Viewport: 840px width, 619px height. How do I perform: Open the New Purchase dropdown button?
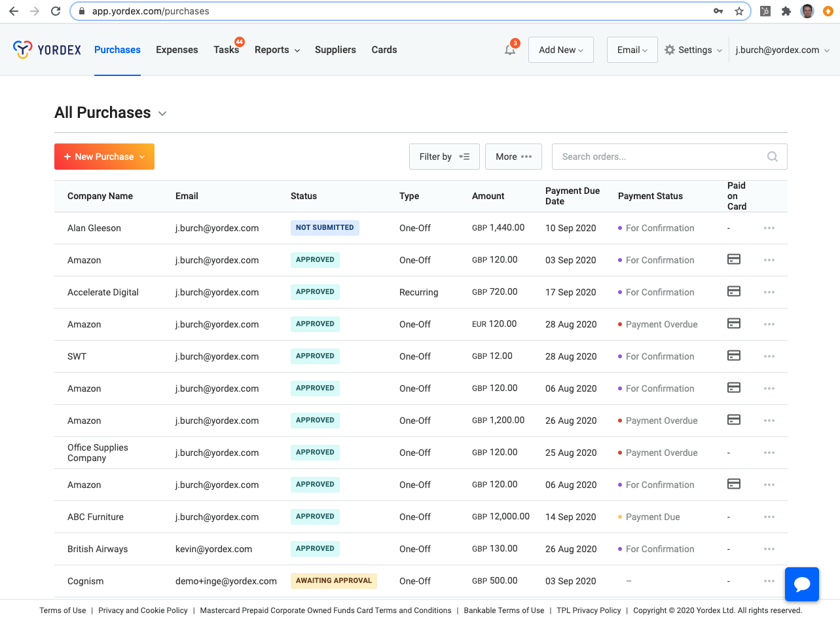coord(104,157)
